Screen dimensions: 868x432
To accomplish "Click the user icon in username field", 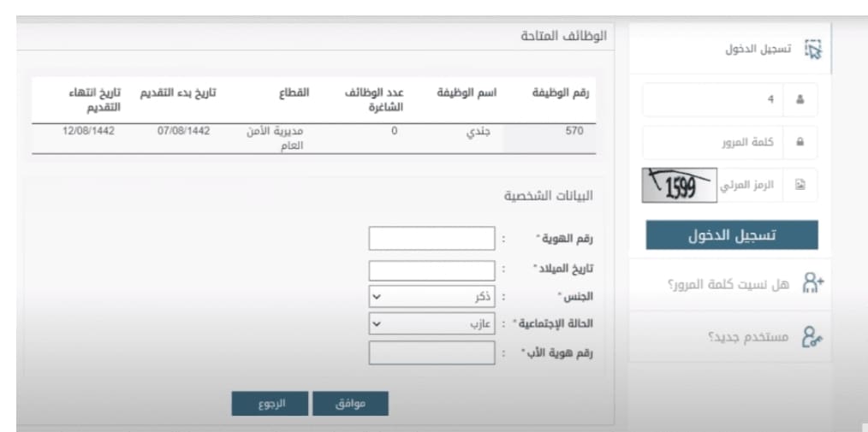I will [800, 100].
